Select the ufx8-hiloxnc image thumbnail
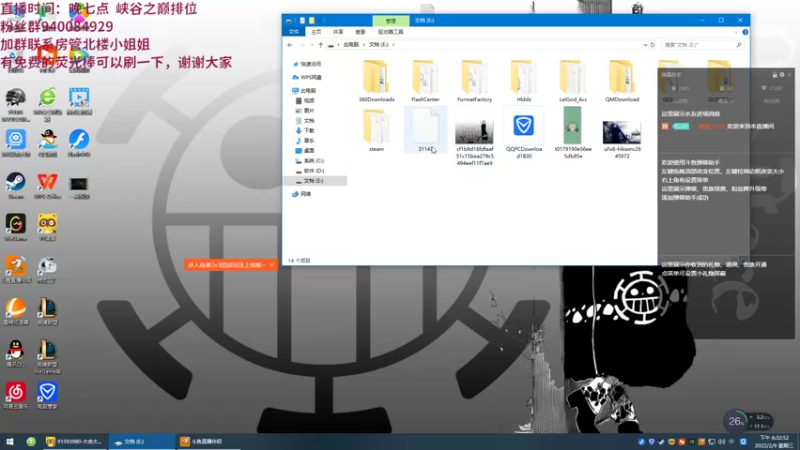This screenshot has height=450, width=800. click(x=622, y=138)
